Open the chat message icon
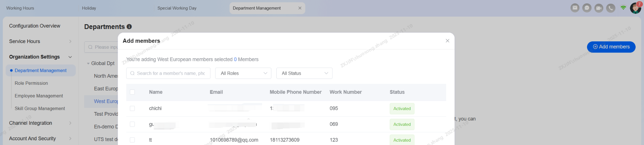 tap(587, 8)
